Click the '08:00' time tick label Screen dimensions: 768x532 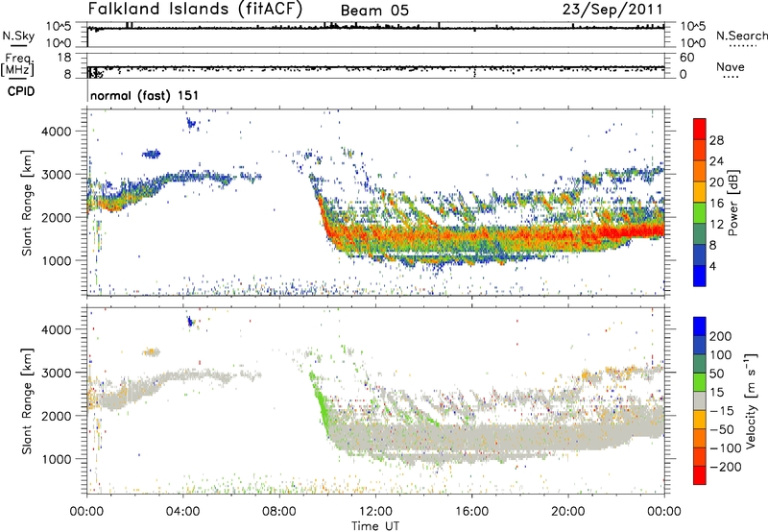pyautogui.click(x=278, y=512)
